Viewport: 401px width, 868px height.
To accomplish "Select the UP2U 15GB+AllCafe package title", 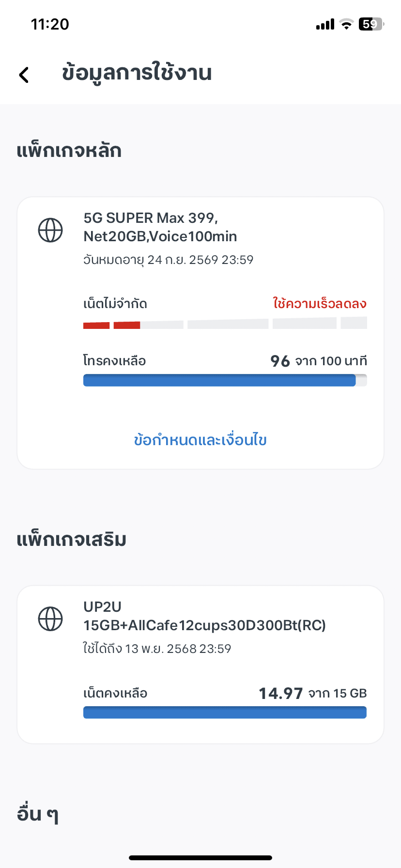I will click(204, 616).
